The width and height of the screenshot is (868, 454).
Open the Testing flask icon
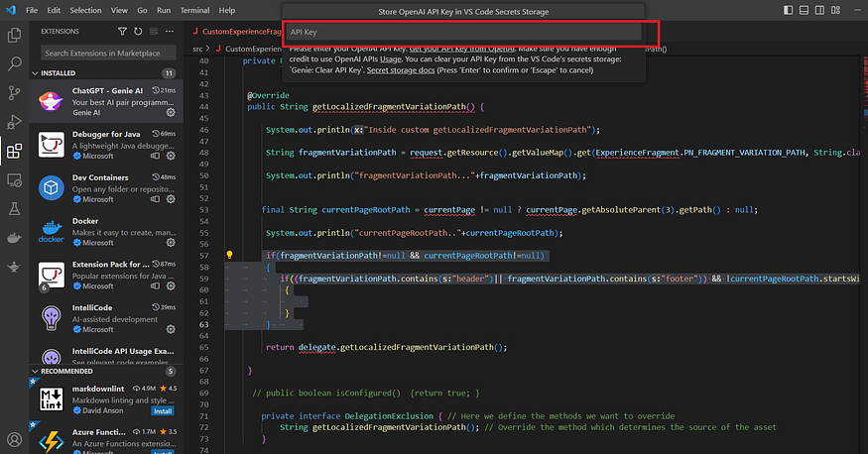(x=15, y=208)
